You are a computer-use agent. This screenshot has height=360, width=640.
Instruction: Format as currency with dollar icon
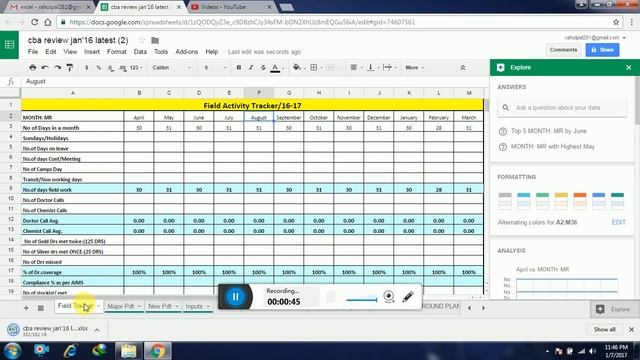point(87,67)
